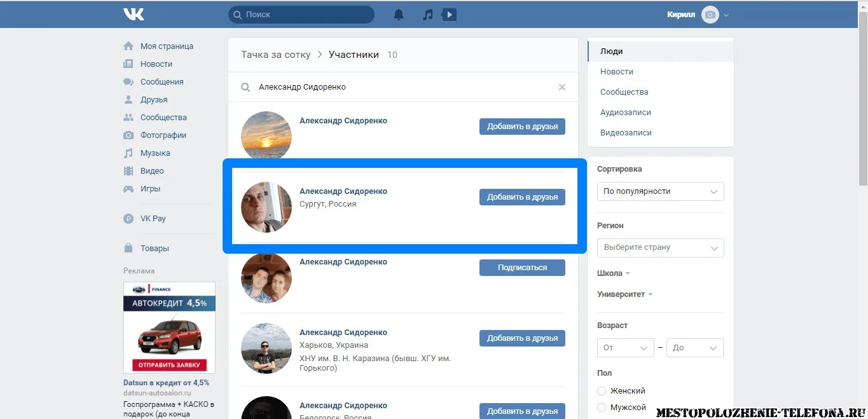Open Фотографии in left menu
868x419 pixels.
163,135
